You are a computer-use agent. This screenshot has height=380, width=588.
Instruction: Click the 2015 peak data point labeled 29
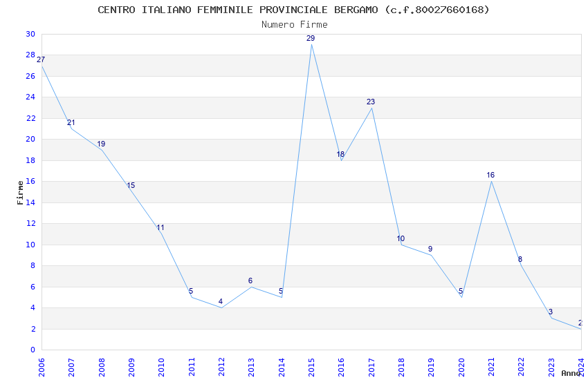tap(311, 44)
